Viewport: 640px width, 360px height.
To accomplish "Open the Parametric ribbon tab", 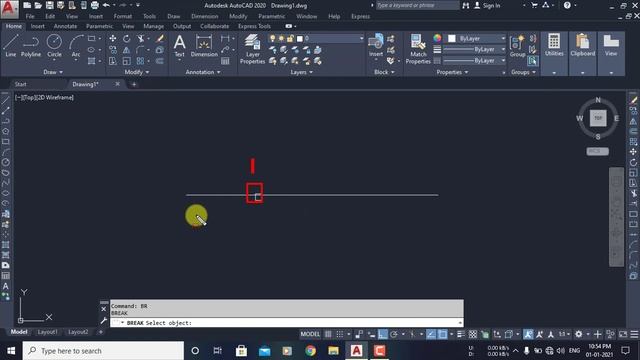I will (99, 26).
